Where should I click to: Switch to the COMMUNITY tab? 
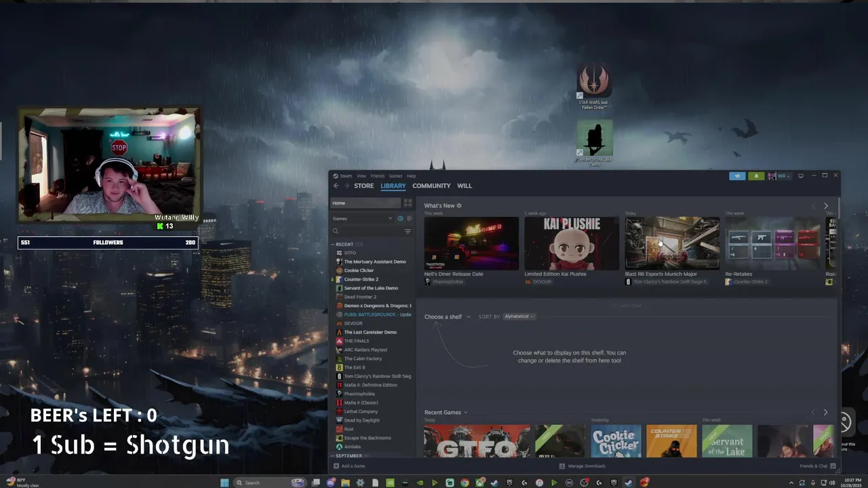click(431, 186)
